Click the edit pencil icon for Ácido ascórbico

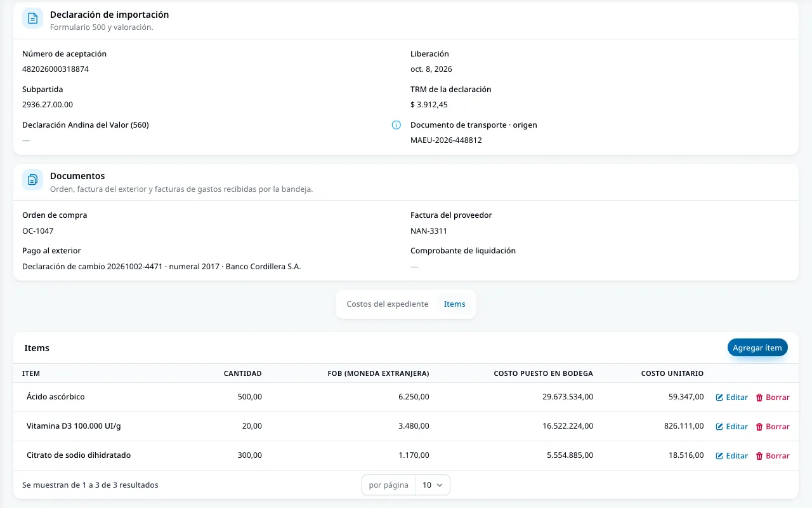click(719, 398)
